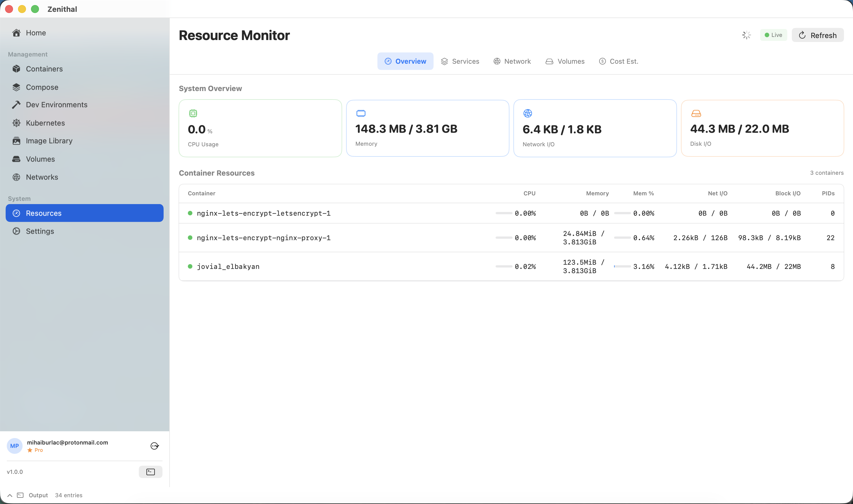
Task: Open the Cost Est. tab
Action: click(619, 61)
